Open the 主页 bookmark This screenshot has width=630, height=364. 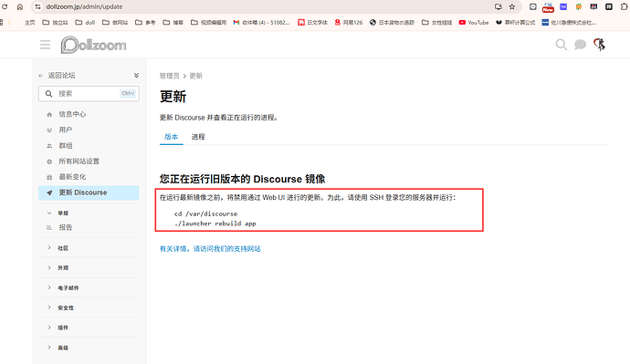click(x=30, y=23)
